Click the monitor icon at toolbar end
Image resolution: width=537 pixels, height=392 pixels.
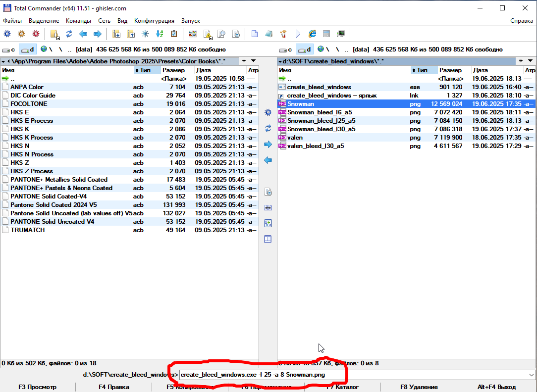click(341, 34)
